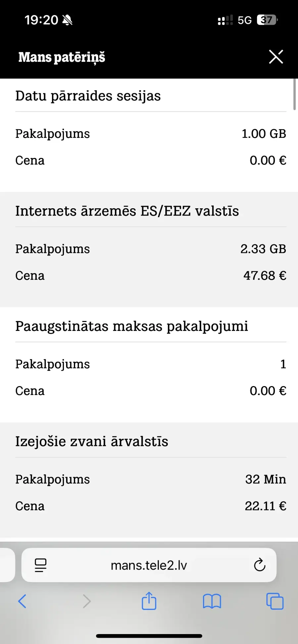Viewport: 298px width, 644px height.
Task: Tap the 22.11 € outgoing calls price
Action: pyautogui.click(x=265, y=506)
